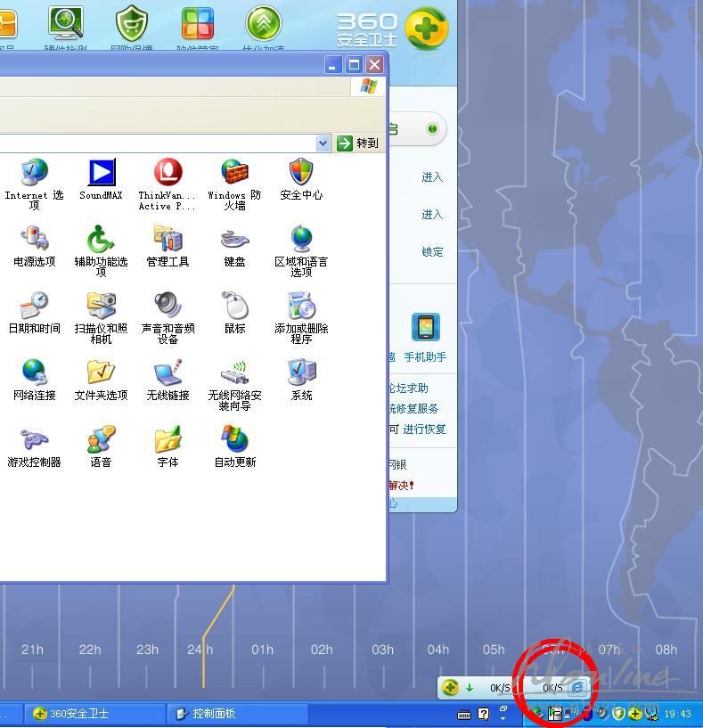The image size is (703, 728).
Task: Open 网购保镖 shield icon in 360 toolbar
Action: point(132,24)
